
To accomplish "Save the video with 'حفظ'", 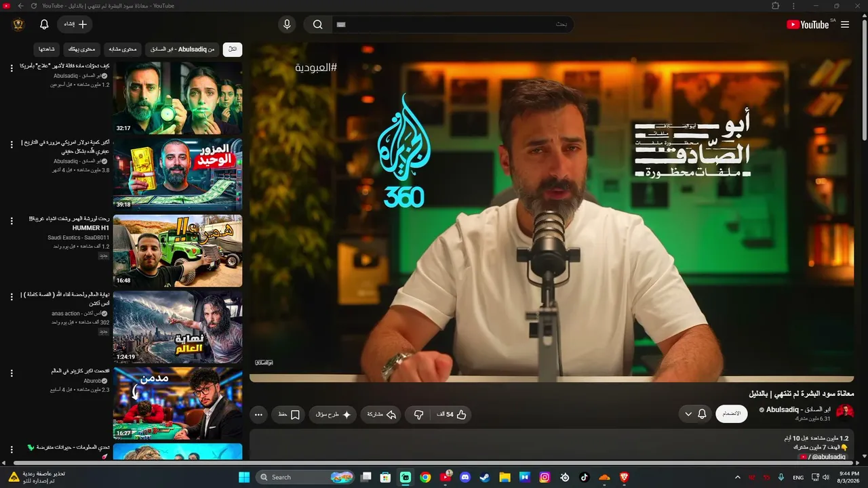I will pyautogui.click(x=289, y=415).
